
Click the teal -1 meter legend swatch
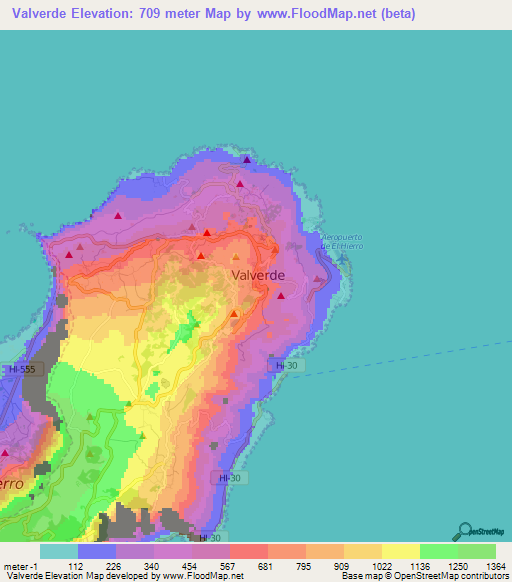coord(59,551)
